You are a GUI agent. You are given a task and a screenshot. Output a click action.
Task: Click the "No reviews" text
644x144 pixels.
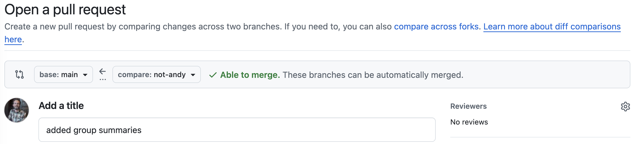click(x=469, y=122)
